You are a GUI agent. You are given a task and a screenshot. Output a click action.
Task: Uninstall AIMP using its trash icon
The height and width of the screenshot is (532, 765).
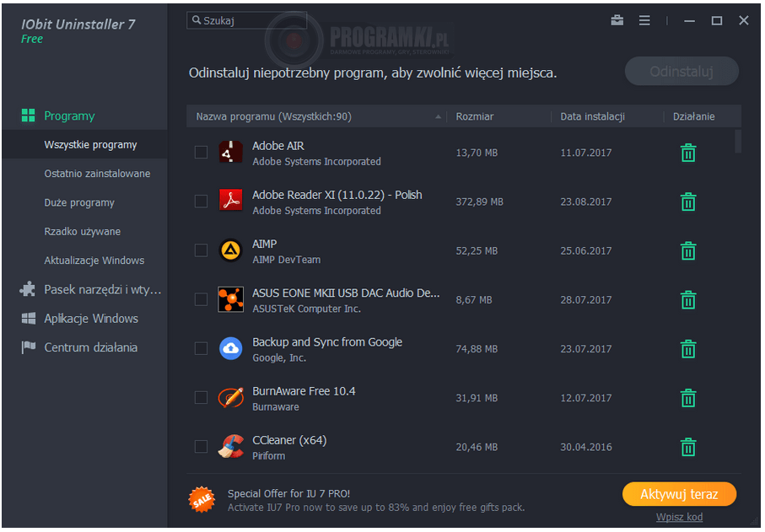coord(688,251)
